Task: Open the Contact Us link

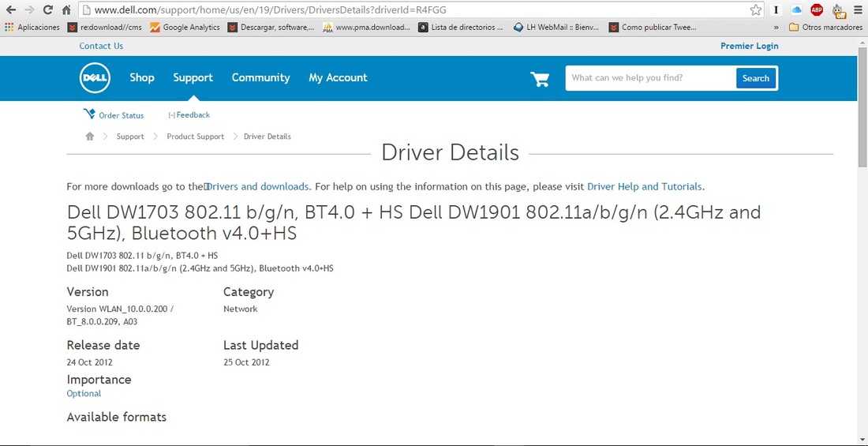Action: 101,46
